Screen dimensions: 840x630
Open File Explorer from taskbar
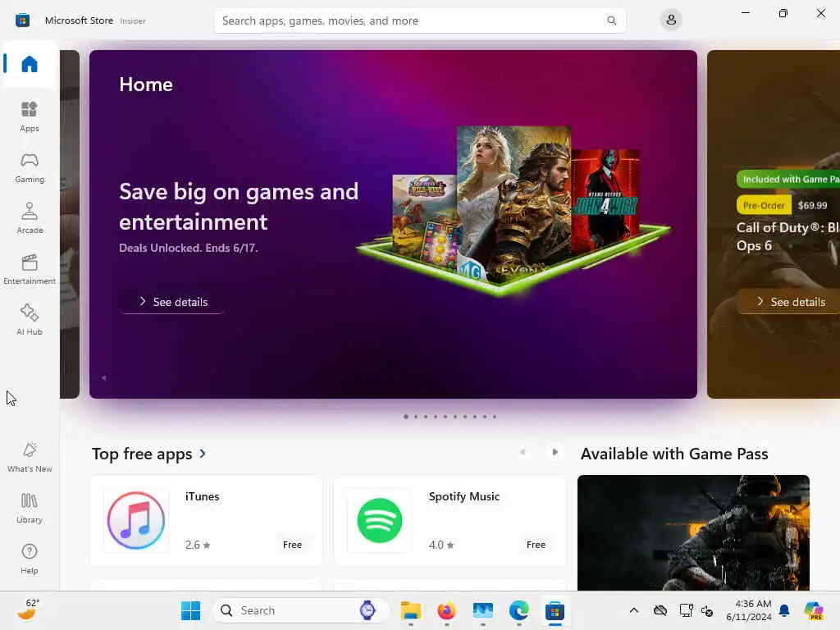pos(411,610)
